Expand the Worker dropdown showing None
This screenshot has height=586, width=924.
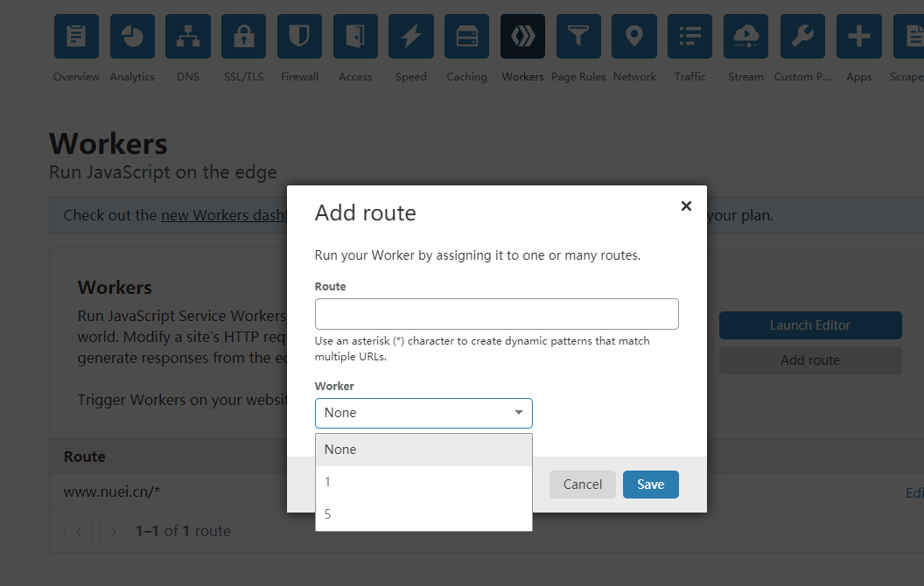pos(423,413)
